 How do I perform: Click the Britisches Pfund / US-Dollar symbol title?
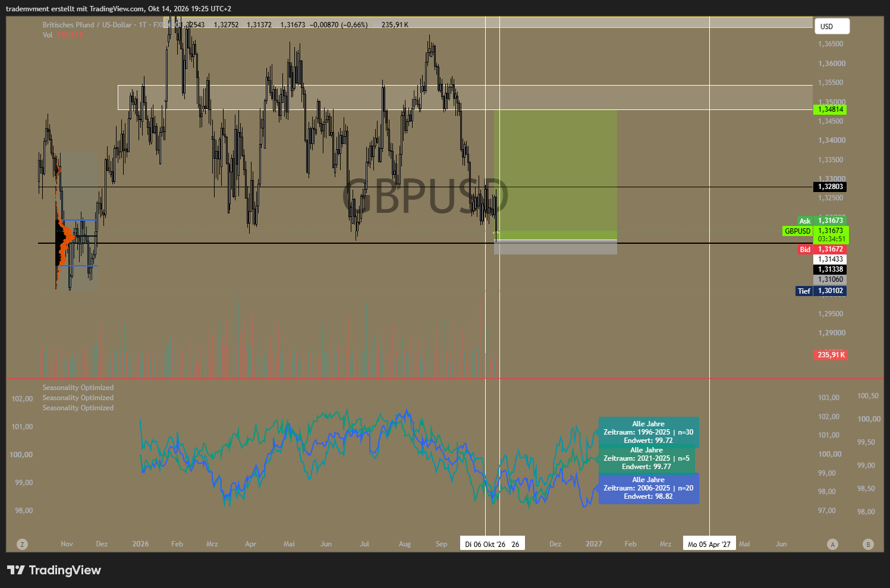click(87, 25)
